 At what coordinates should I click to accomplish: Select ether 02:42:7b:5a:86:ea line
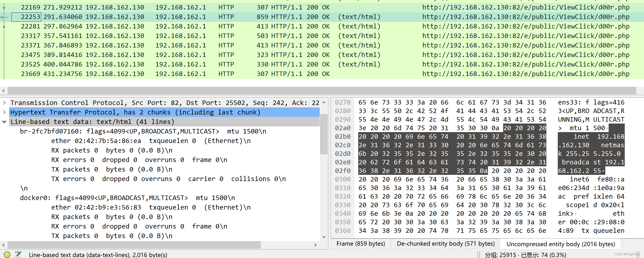(151, 141)
